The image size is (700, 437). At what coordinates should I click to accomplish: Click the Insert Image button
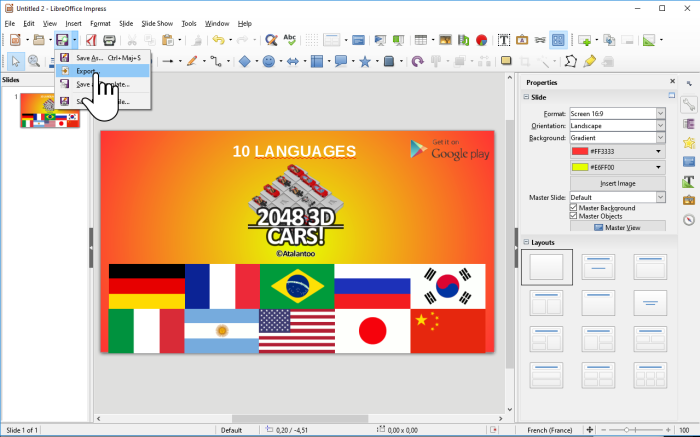coord(617,183)
